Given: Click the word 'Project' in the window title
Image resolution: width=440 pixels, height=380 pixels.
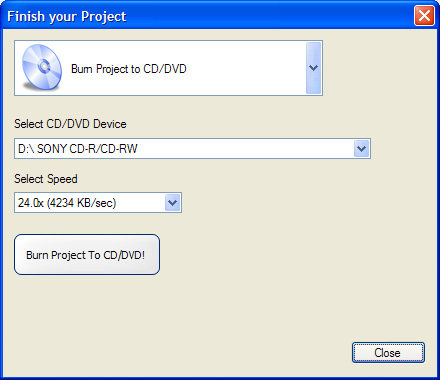Looking at the screenshot, I should (104, 17).
